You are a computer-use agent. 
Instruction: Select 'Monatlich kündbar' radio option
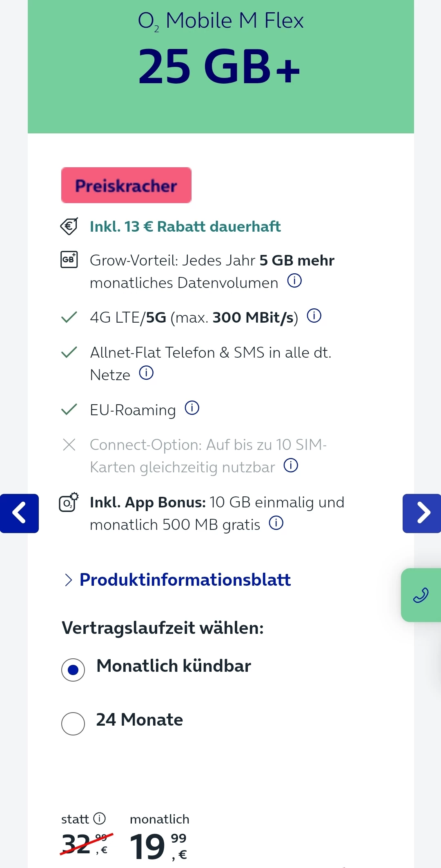73,670
